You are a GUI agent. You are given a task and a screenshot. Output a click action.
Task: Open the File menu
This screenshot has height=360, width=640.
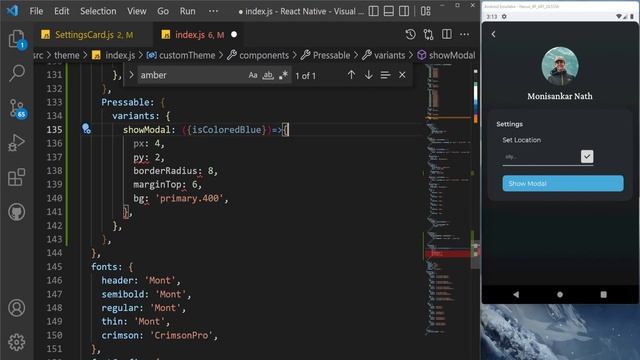36,11
